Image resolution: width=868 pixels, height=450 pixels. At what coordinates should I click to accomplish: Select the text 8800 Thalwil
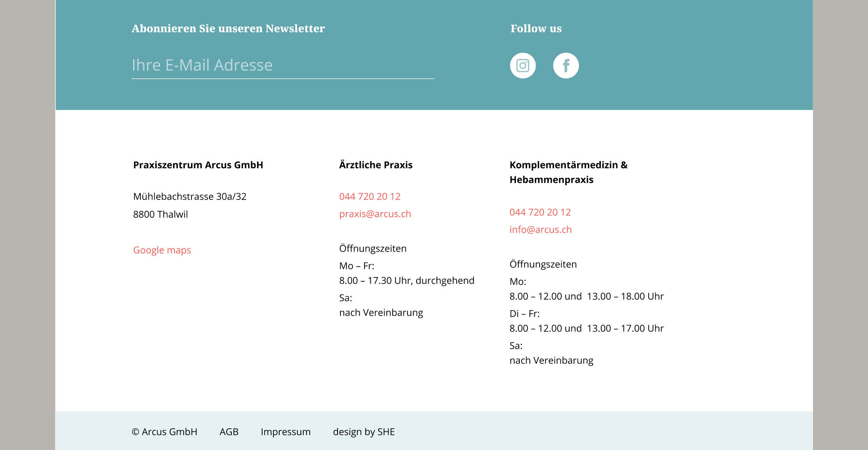click(x=161, y=214)
